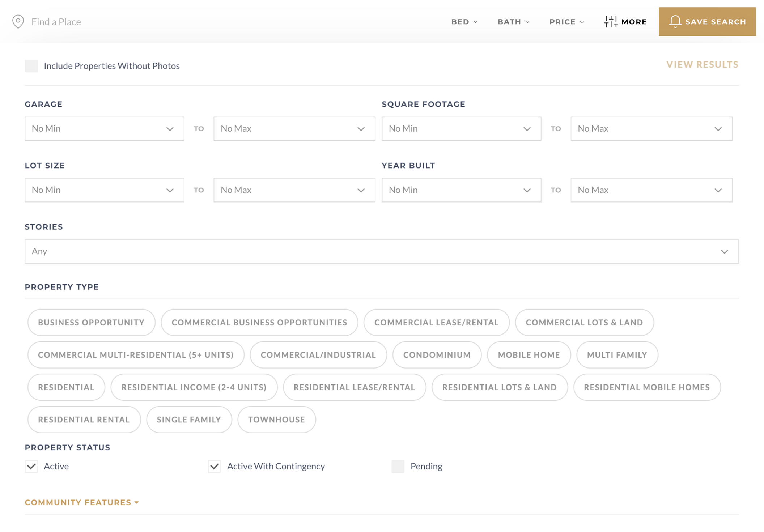Expand the BED filter dropdown
Screen dimensions: 764x532
[x=464, y=22]
